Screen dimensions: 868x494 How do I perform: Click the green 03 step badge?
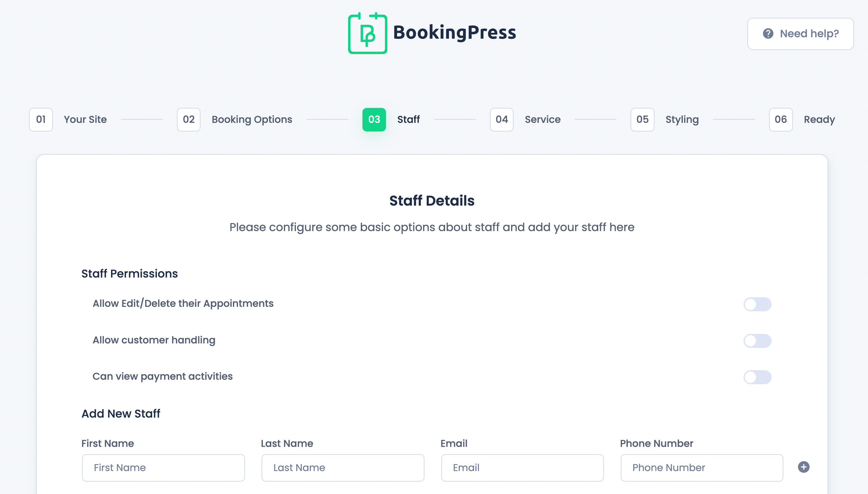point(374,119)
